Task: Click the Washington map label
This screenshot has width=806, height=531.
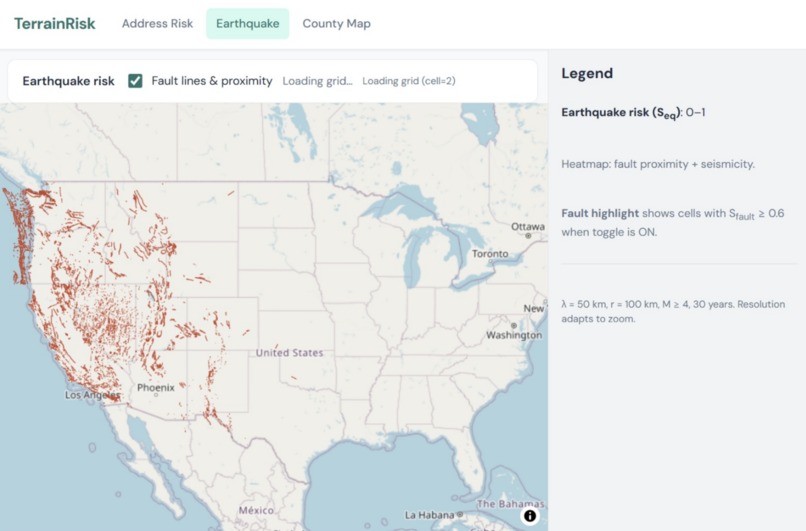Action: (x=514, y=335)
